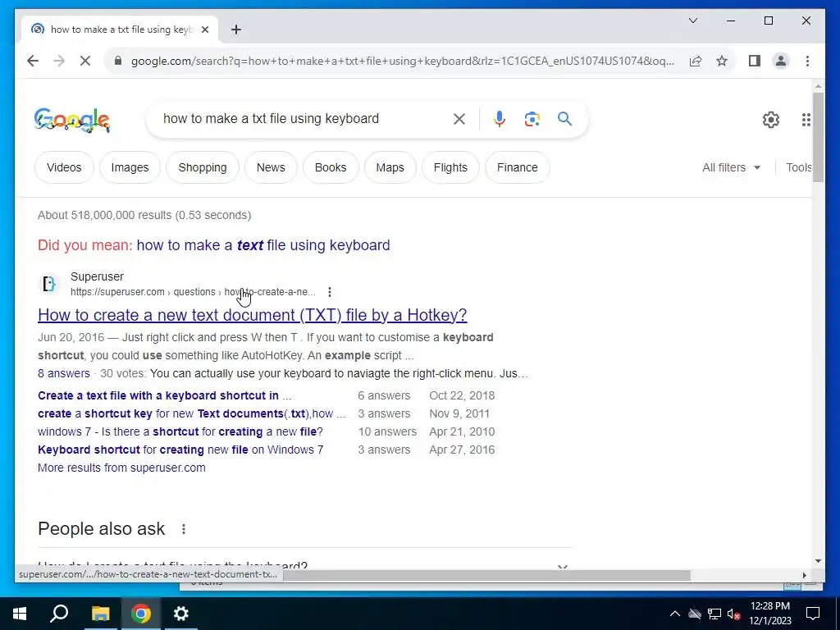
Task: Switch to Finance results
Action: pos(517,167)
